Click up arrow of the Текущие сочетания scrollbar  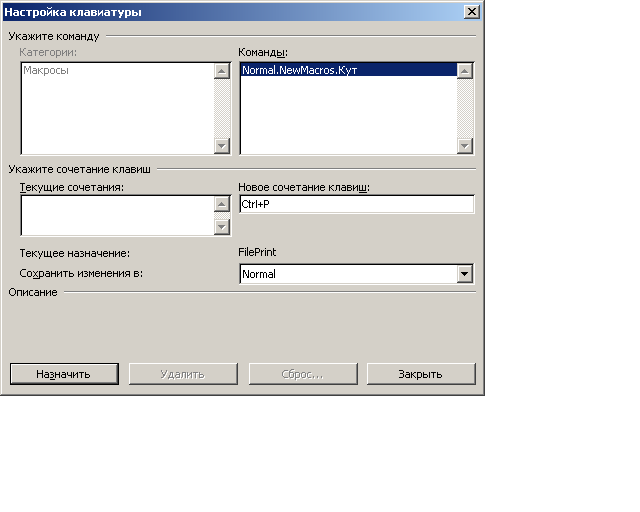click(x=222, y=204)
